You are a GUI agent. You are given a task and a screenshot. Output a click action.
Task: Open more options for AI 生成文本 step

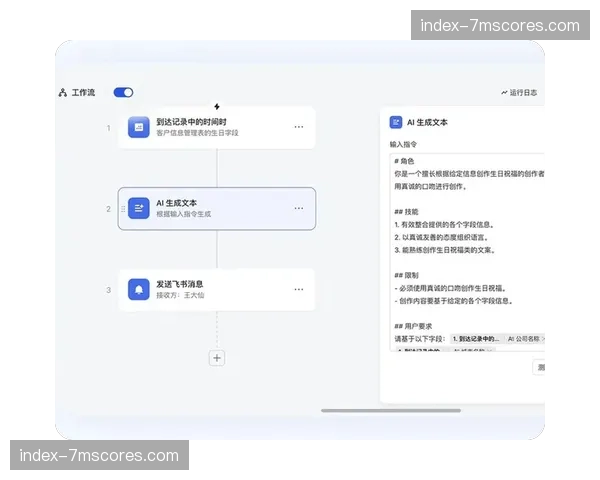pyautogui.click(x=299, y=208)
